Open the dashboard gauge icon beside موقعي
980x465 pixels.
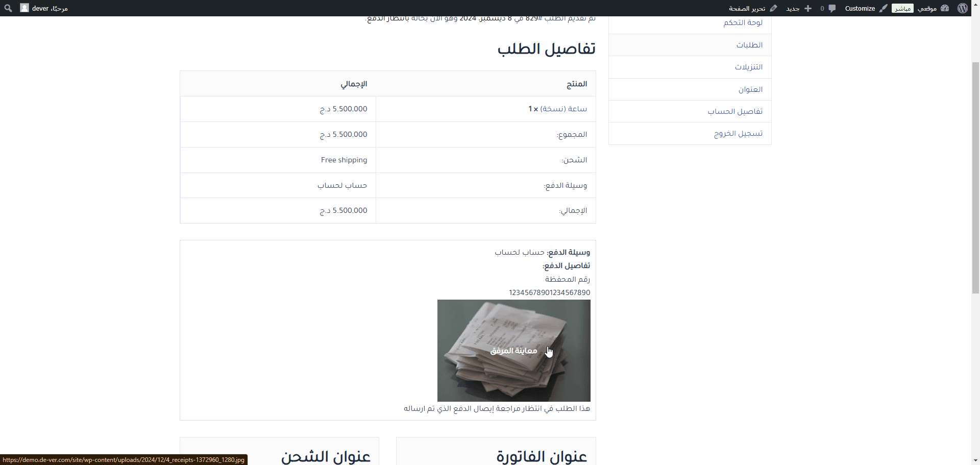click(x=945, y=8)
